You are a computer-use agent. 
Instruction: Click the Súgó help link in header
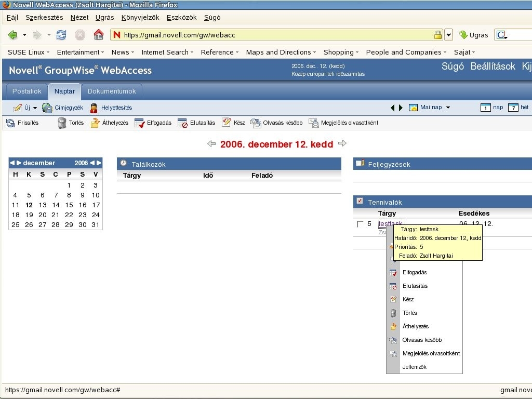point(453,66)
